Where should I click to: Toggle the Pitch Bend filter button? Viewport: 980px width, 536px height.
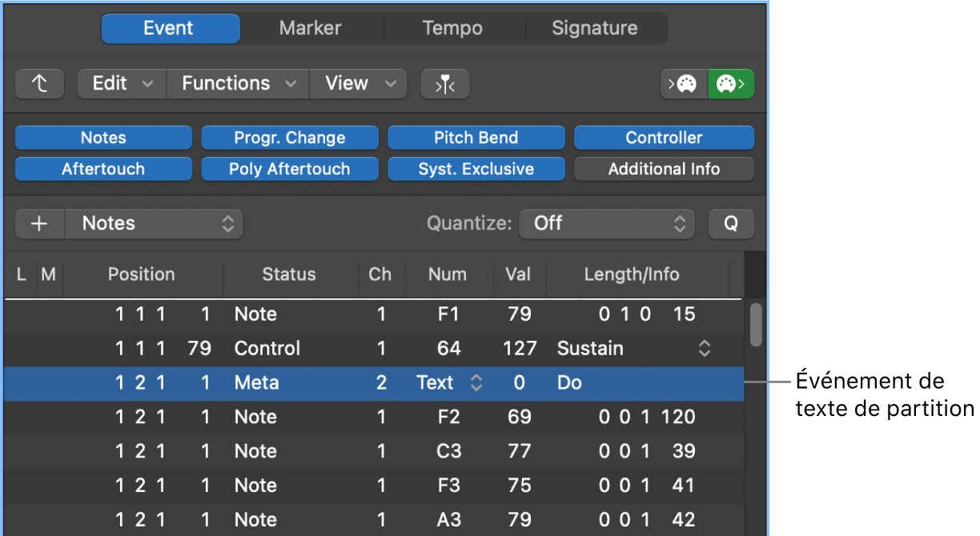click(x=476, y=138)
